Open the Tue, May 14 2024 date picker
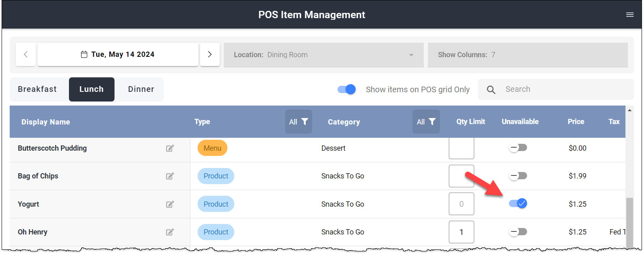This screenshot has height=255, width=644. click(x=118, y=54)
